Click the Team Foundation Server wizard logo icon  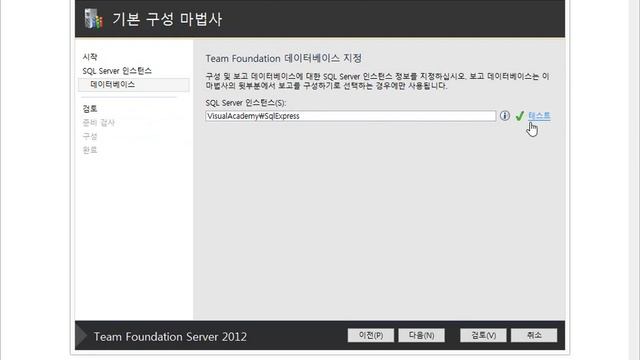tap(93, 19)
